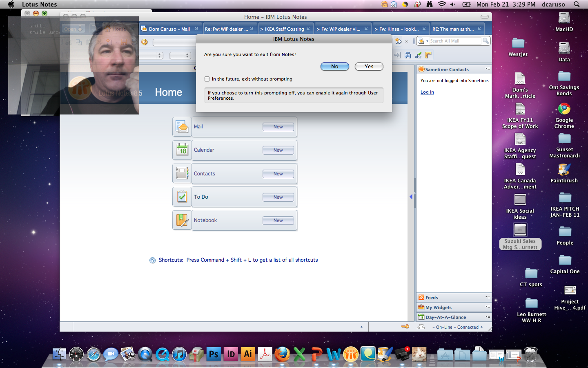Expand the Feeds panel menu
Image resolution: width=588 pixels, height=368 pixels.
pyautogui.click(x=488, y=297)
